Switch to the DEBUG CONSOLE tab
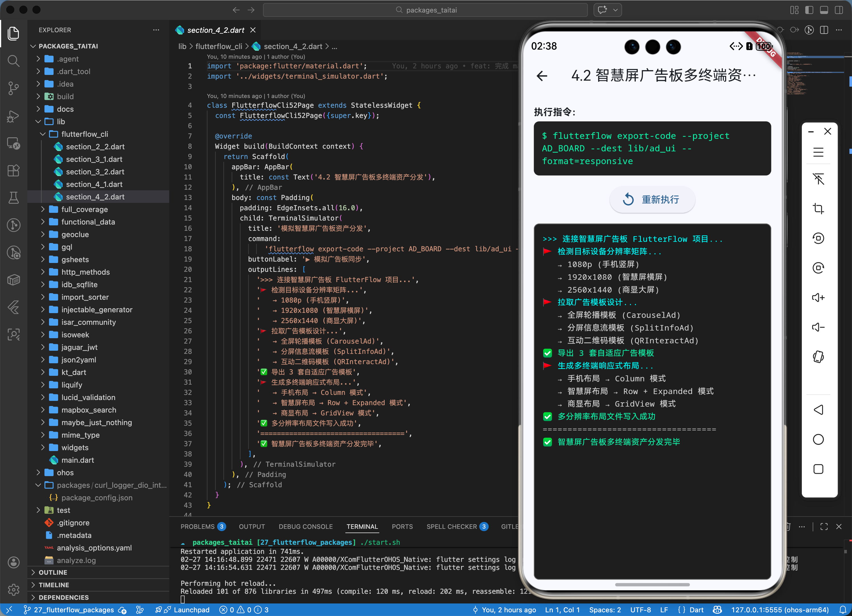This screenshot has height=616, width=852. [305, 527]
